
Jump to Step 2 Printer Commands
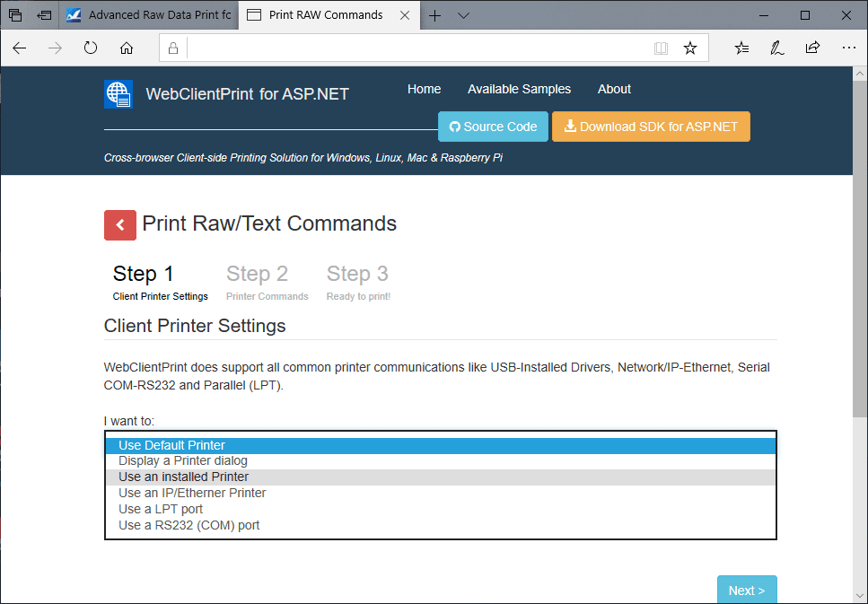tap(267, 283)
